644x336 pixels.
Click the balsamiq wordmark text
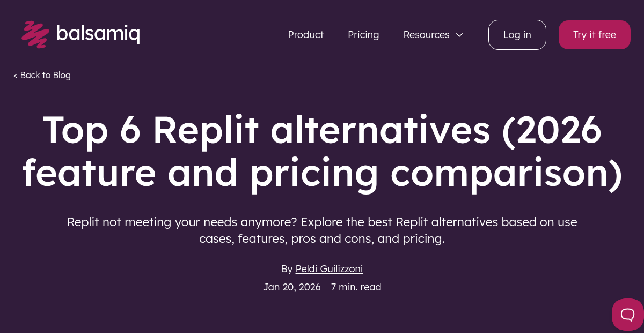pos(98,34)
